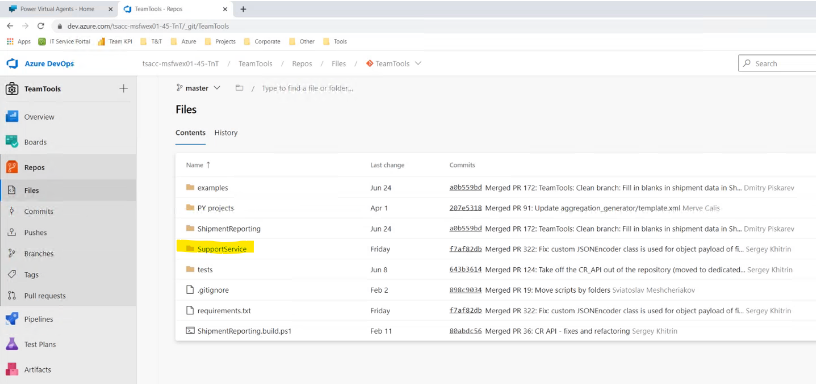Image resolution: width=816 pixels, height=384 pixels.
Task: Switch to the History tab
Action: tap(226, 133)
